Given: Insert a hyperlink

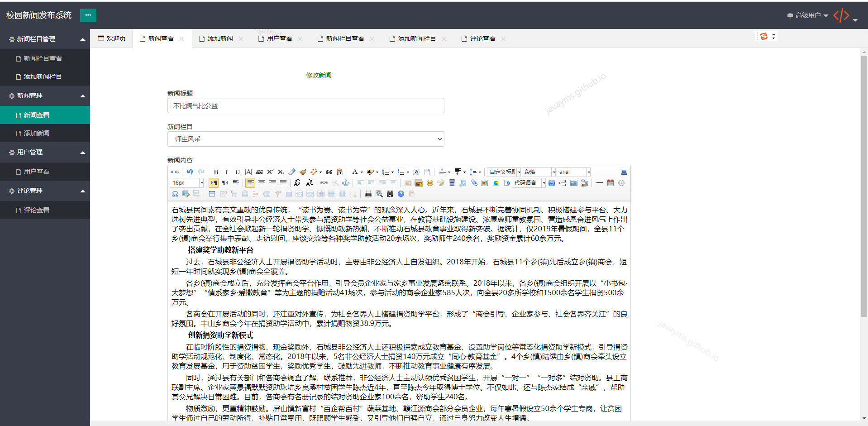Looking at the screenshot, I should [x=324, y=183].
